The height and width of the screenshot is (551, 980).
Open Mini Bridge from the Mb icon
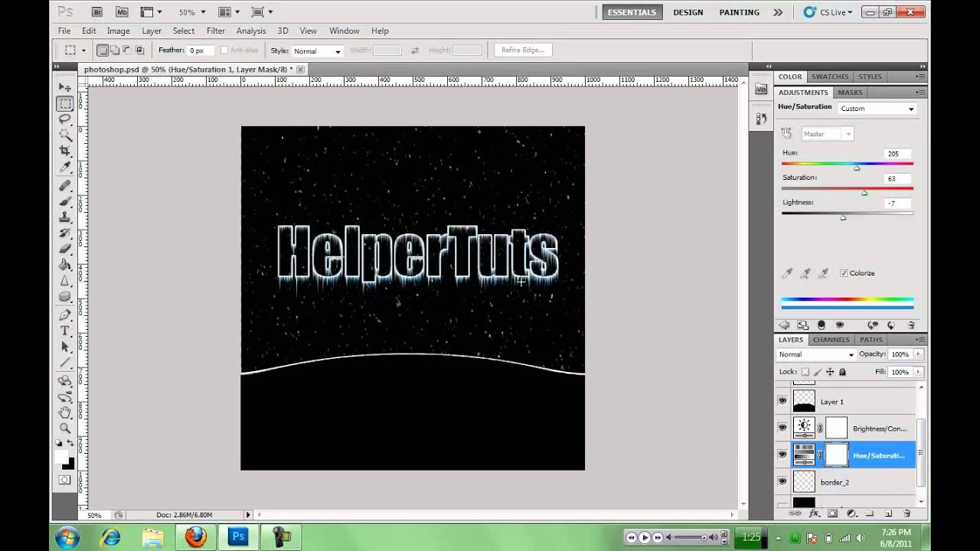click(x=122, y=12)
